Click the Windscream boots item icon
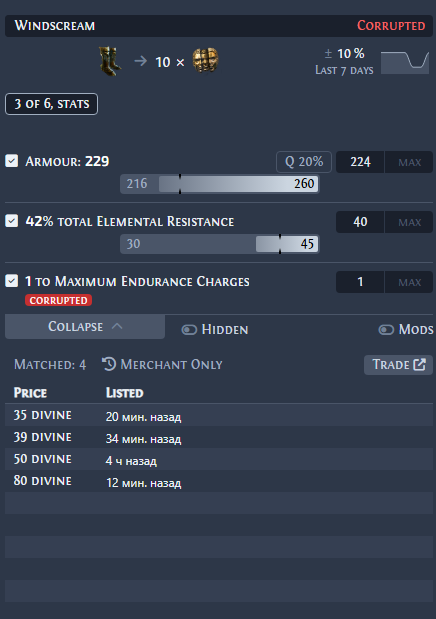The width and height of the screenshot is (436, 619). [109, 61]
